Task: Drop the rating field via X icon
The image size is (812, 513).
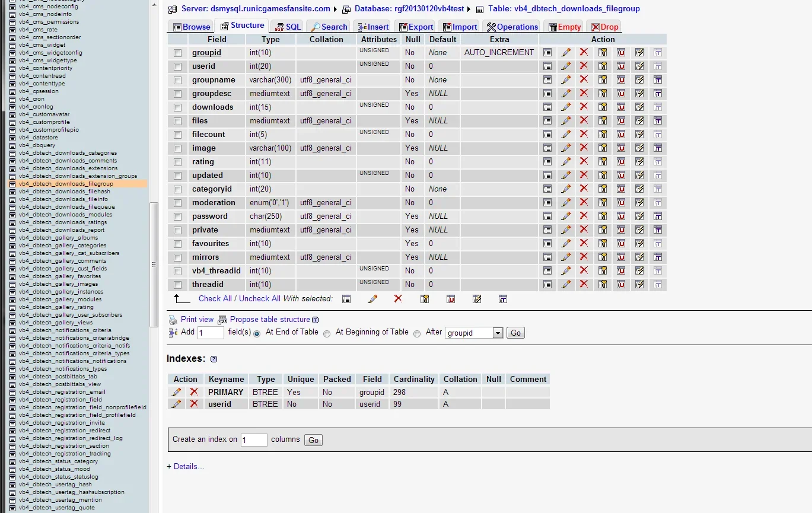Action: 584,161
